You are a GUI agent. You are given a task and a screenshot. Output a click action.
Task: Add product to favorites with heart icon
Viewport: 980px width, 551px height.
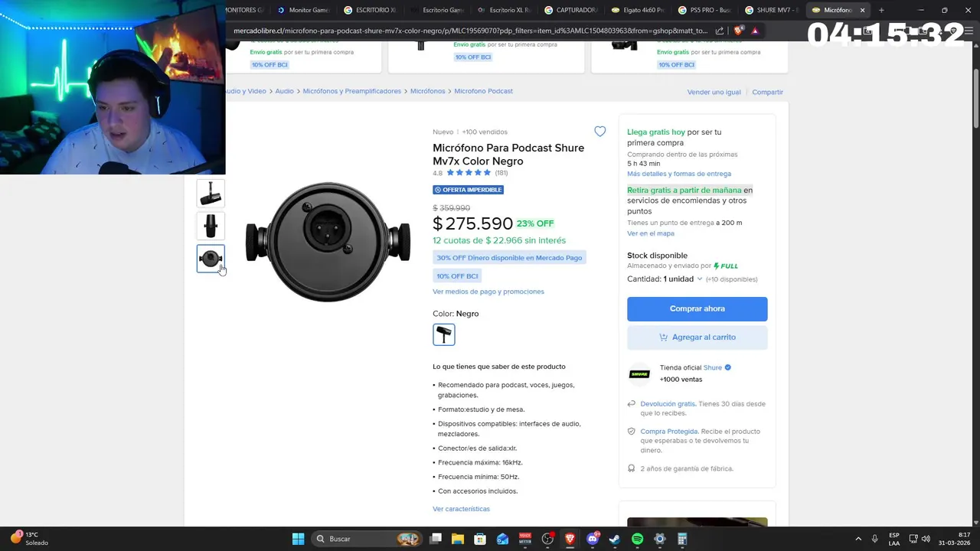click(599, 132)
